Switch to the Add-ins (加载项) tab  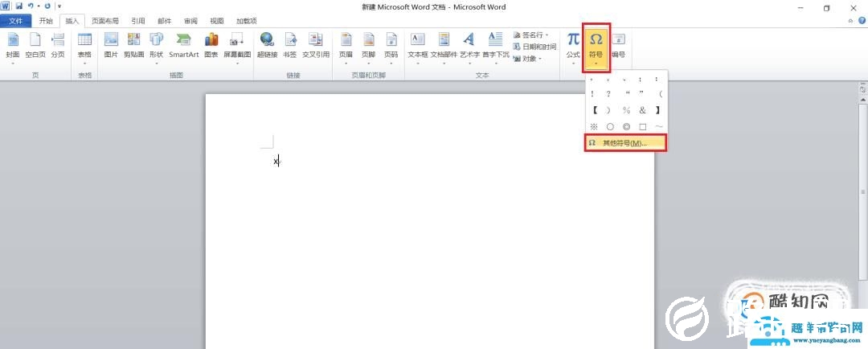[x=247, y=21]
